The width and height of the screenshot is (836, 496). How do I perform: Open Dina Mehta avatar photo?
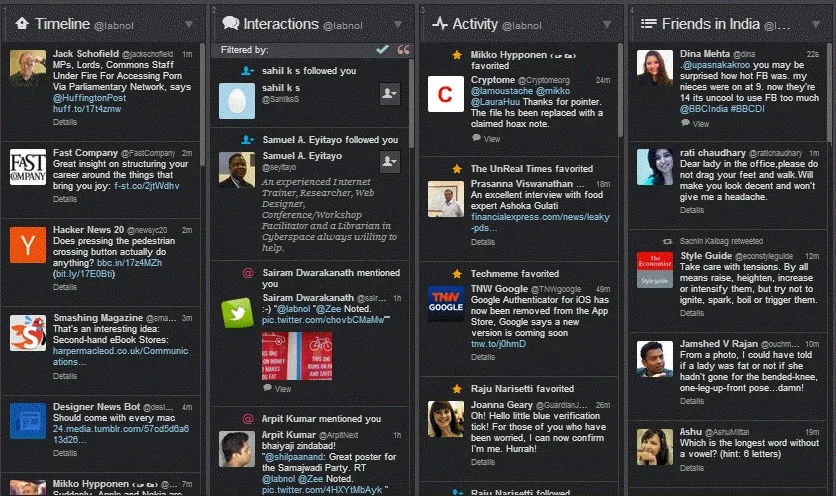[x=655, y=68]
